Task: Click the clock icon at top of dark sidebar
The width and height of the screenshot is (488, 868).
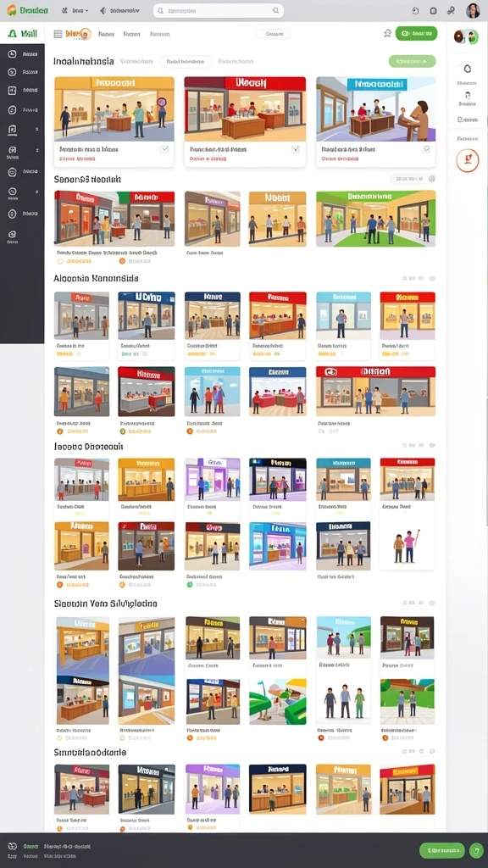Action: 12,54
